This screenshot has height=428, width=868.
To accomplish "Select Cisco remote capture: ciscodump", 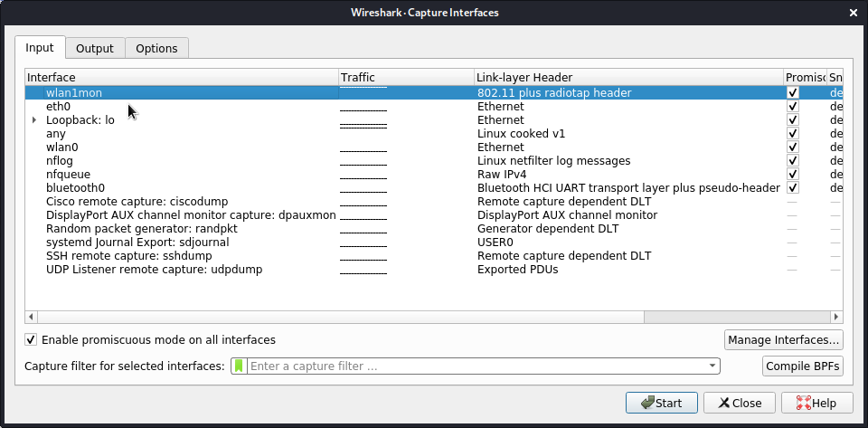I will (137, 201).
